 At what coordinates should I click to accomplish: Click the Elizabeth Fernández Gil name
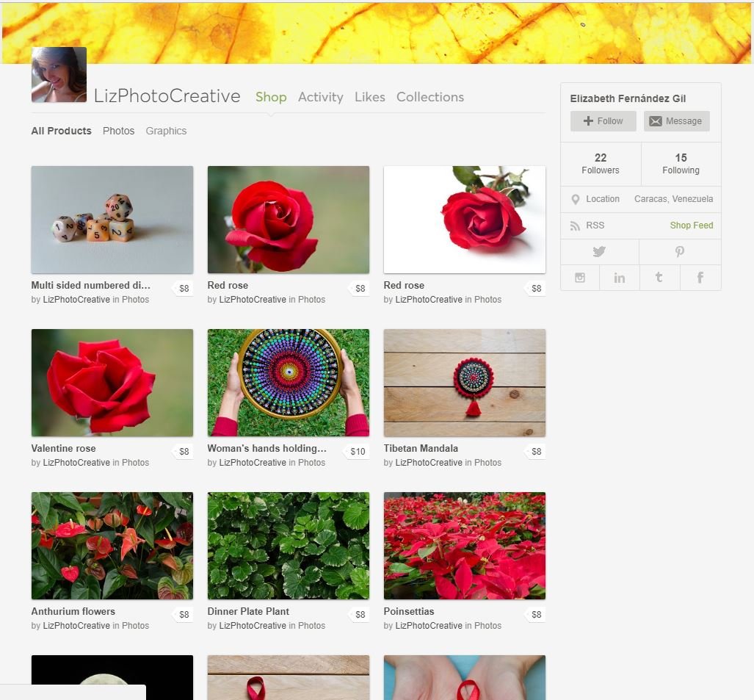tap(628, 98)
